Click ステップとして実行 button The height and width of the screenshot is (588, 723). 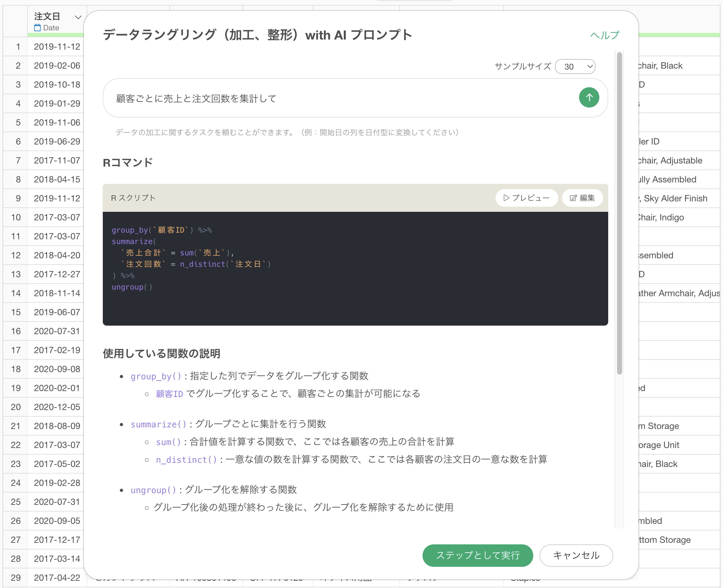[x=478, y=555]
